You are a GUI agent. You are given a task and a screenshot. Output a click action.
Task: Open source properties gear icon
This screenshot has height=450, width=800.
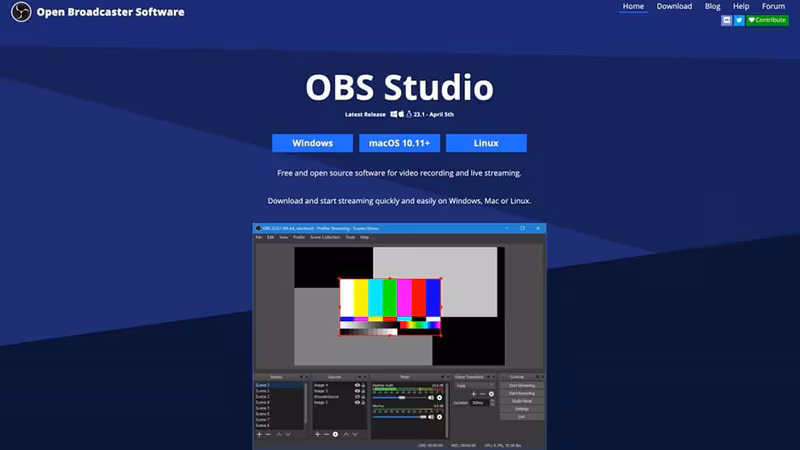tap(335, 434)
